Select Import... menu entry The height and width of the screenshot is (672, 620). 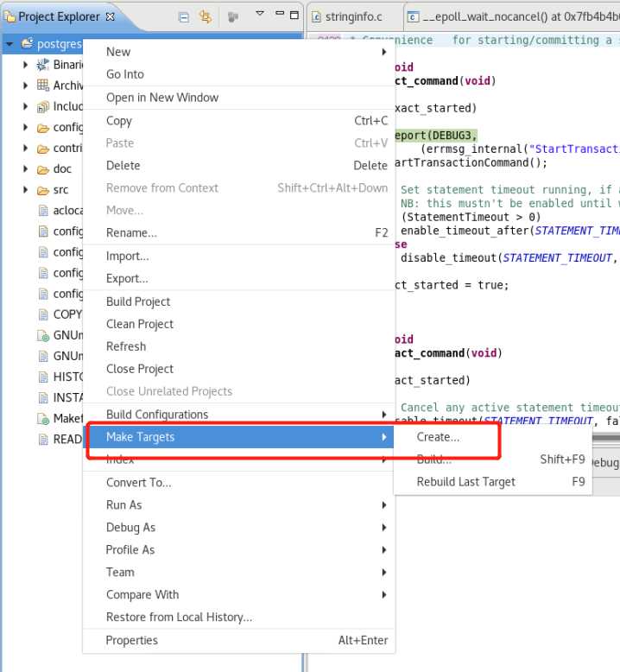pos(238,257)
